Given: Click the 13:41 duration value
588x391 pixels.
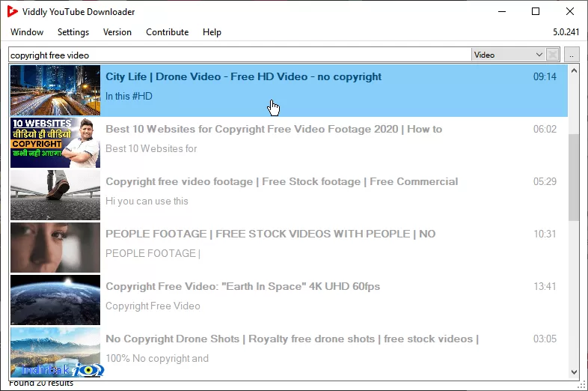Looking at the screenshot, I should (x=545, y=286).
